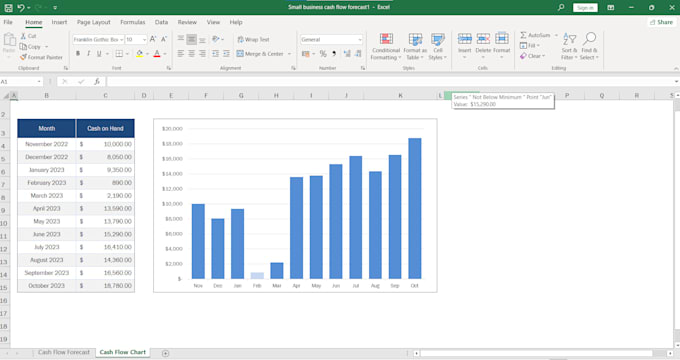Toggle Bold formatting

[78, 54]
